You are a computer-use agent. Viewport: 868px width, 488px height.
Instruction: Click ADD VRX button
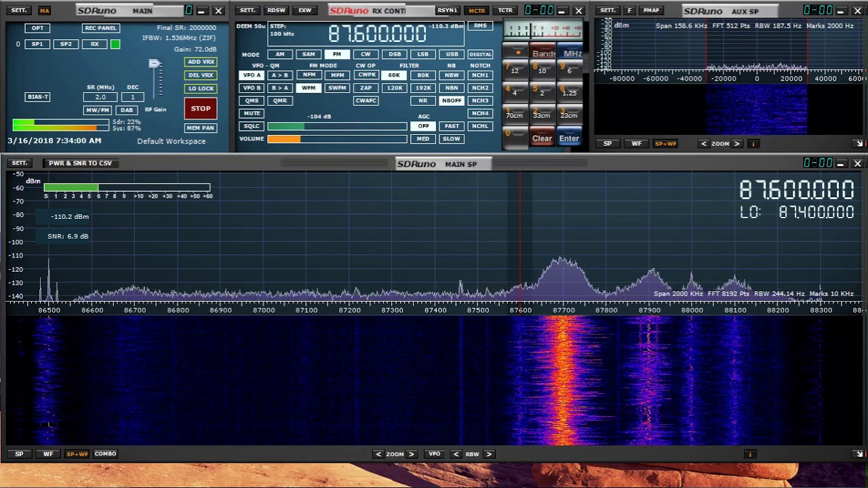(201, 62)
